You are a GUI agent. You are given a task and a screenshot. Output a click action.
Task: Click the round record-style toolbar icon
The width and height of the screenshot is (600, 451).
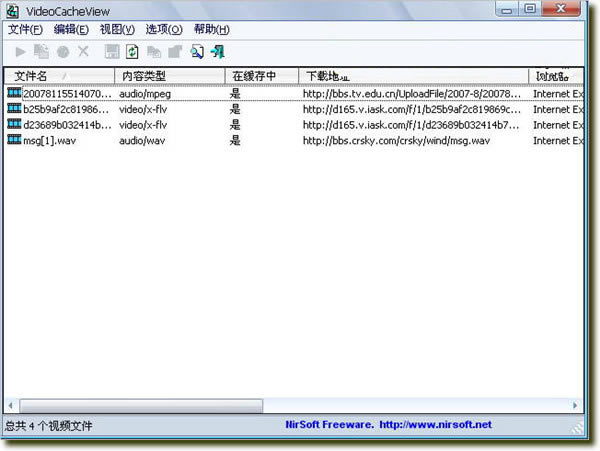tap(63, 51)
